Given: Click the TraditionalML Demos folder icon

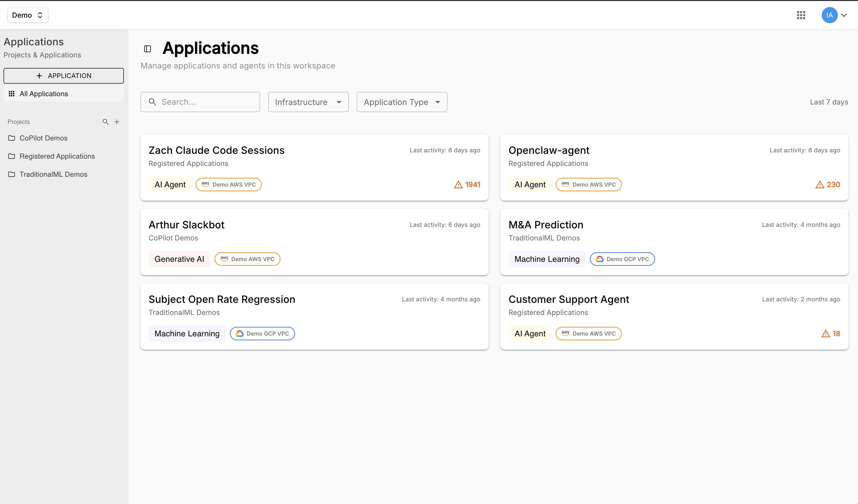Looking at the screenshot, I should [x=12, y=174].
